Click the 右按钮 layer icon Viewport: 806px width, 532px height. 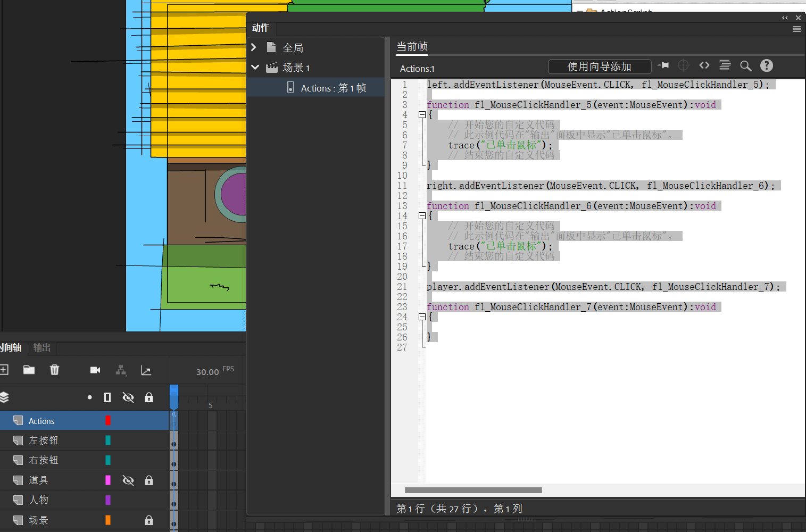[x=18, y=460]
